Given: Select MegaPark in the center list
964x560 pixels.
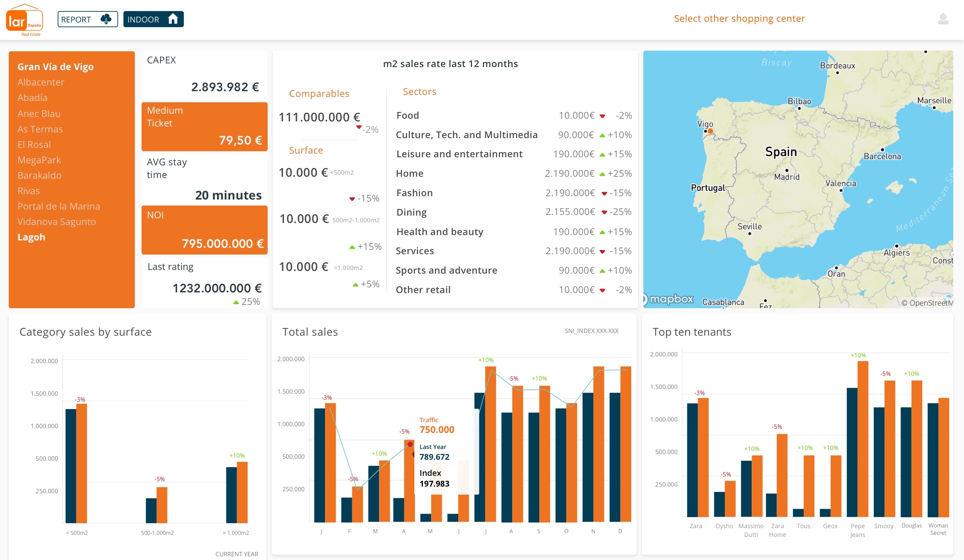Looking at the screenshot, I should point(39,160).
